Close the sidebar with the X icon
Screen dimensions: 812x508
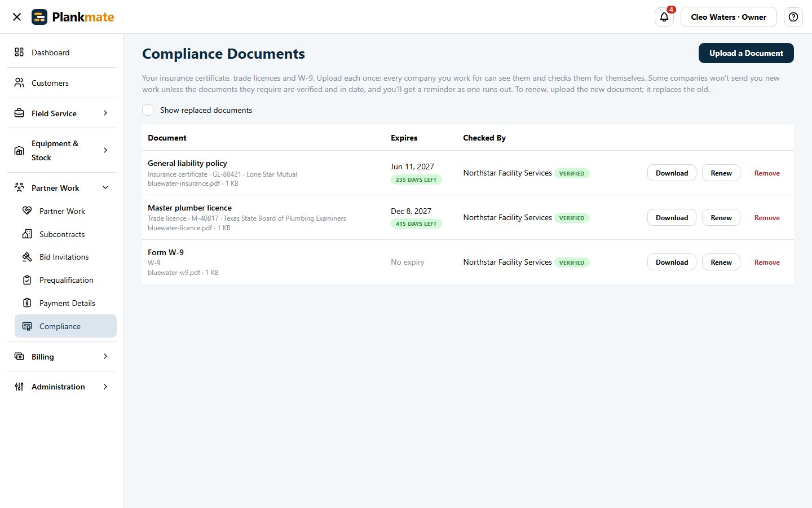click(17, 17)
